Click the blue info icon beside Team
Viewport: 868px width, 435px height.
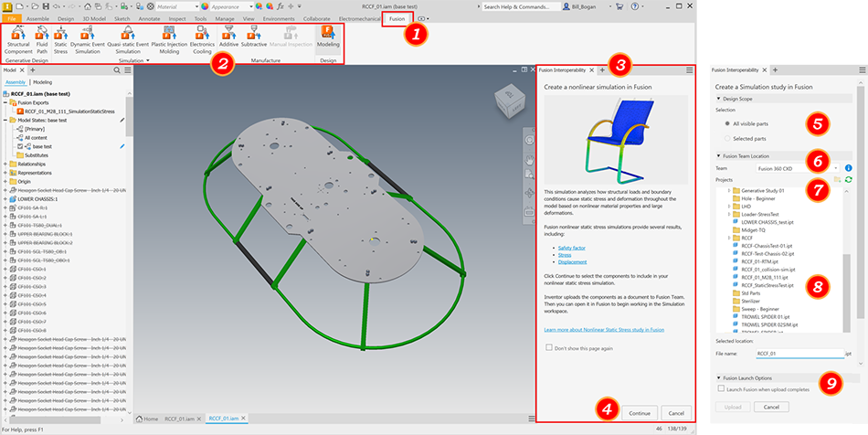coord(849,167)
